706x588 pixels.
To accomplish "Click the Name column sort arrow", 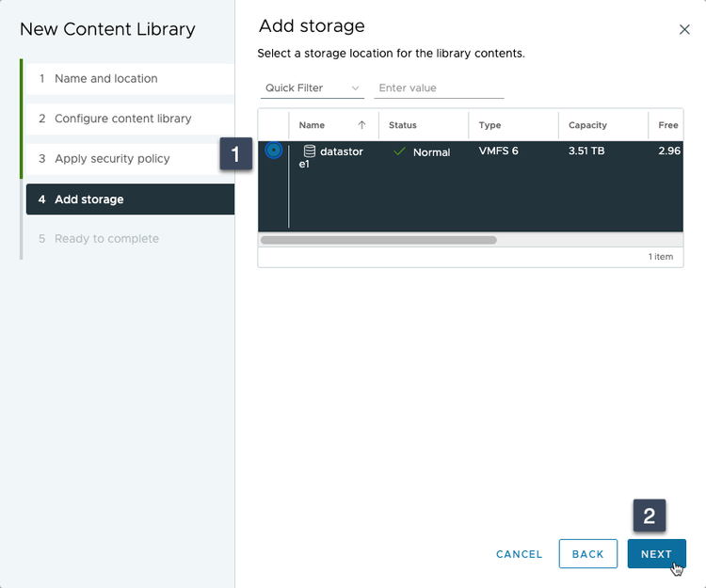I will [361, 125].
